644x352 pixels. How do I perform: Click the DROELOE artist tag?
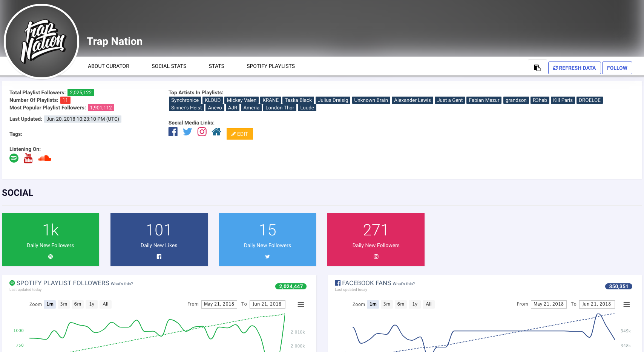[x=590, y=100]
